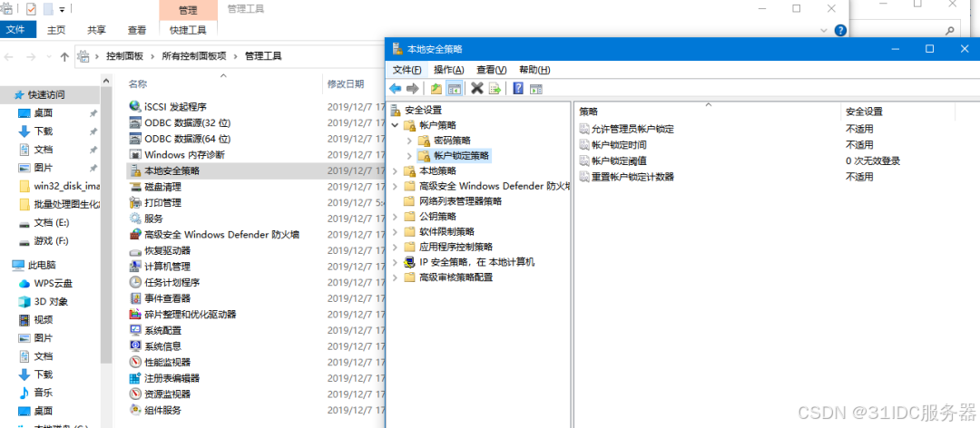Click the Explorer up-directory arrow

[x=64, y=56]
